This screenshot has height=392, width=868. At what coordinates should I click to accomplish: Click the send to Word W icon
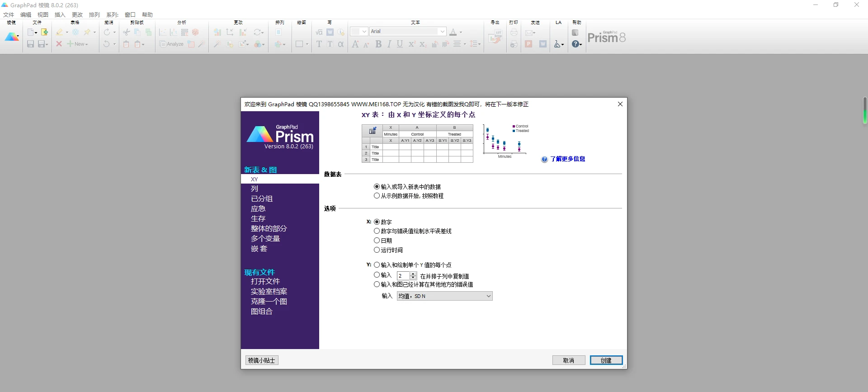[x=543, y=44]
